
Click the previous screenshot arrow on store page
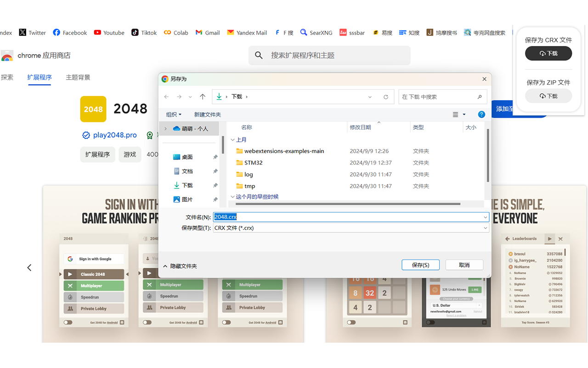(x=29, y=267)
